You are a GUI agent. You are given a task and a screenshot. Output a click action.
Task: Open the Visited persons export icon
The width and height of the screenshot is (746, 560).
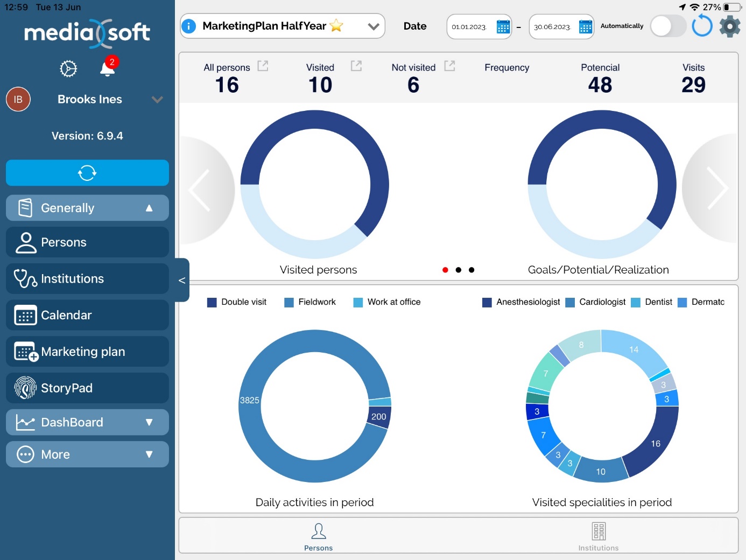click(356, 66)
